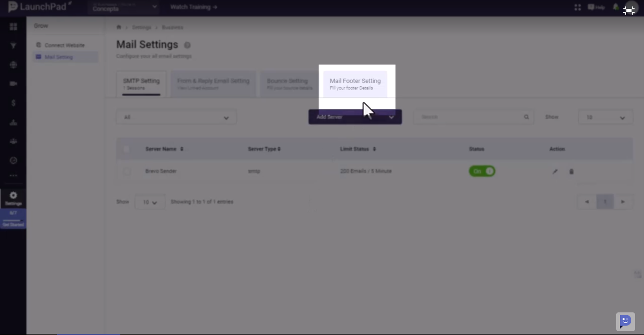Open the Concepta business dropdown
Screen dimensions: 644x335
pos(125,7)
